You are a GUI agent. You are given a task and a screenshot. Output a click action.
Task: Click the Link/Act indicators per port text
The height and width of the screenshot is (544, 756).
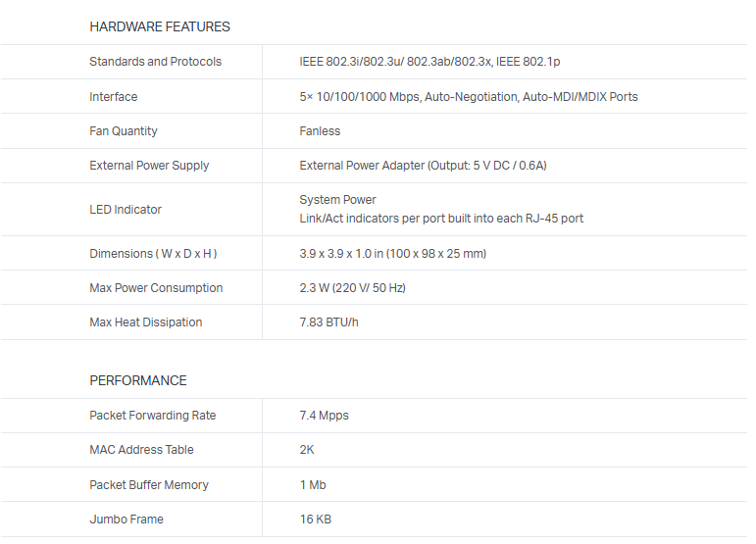pyautogui.click(x=441, y=219)
